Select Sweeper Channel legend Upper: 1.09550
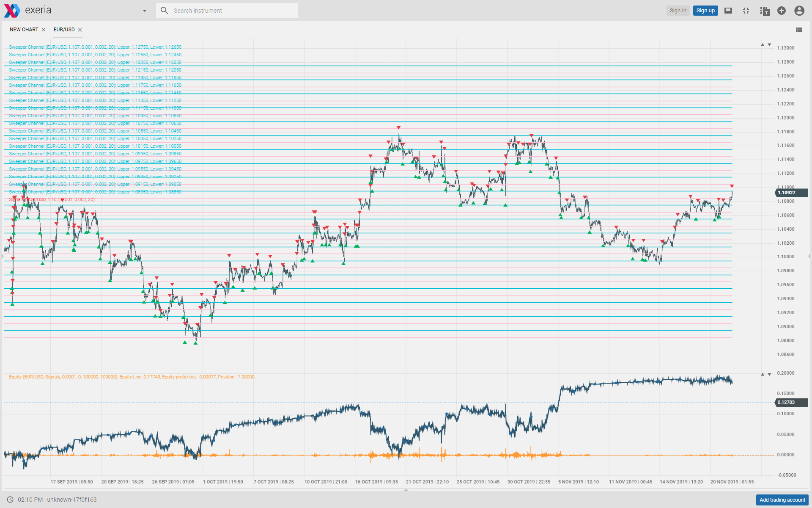This screenshot has height=508, width=812. [x=95, y=169]
